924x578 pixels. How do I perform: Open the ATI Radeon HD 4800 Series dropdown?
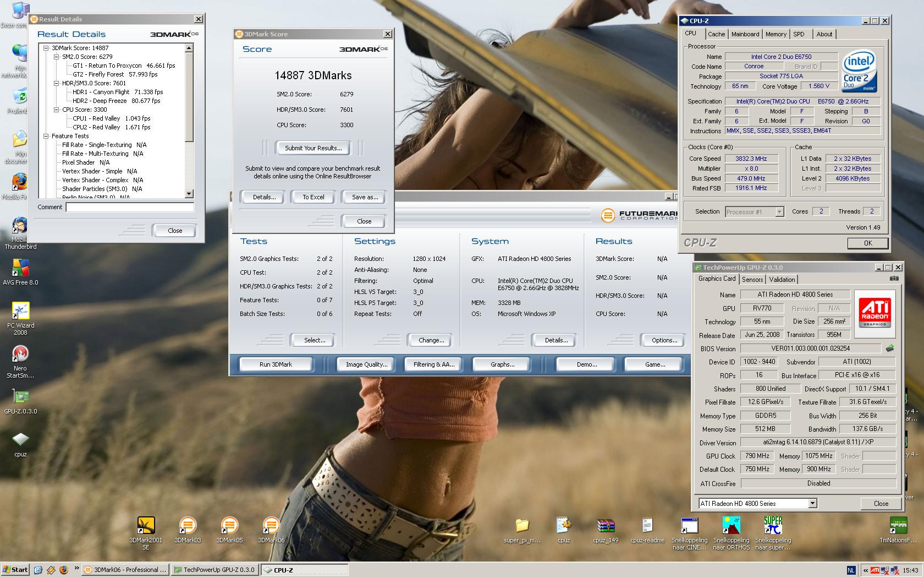[812, 503]
